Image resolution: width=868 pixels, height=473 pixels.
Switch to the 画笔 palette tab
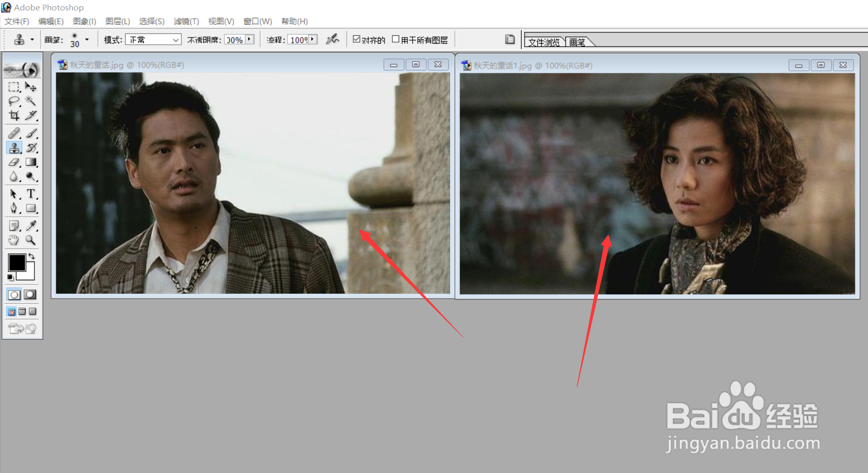pyautogui.click(x=577, y=42)
